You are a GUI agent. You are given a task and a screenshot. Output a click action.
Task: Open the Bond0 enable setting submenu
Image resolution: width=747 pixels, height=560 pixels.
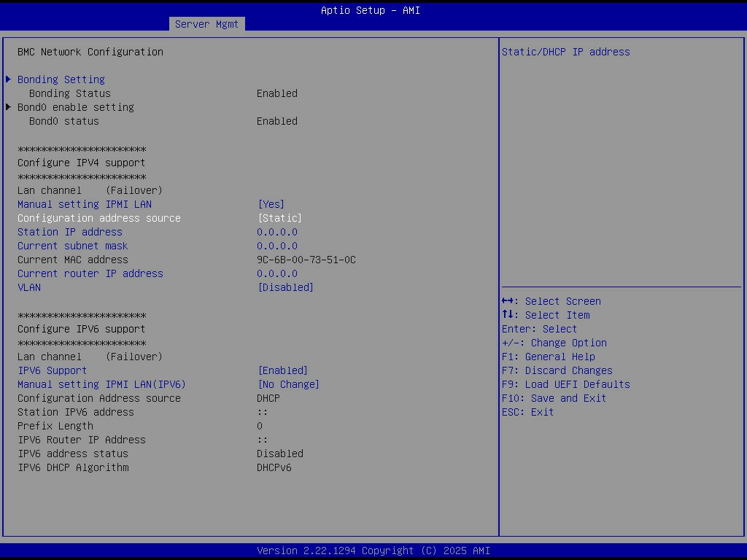pos(76,107)
